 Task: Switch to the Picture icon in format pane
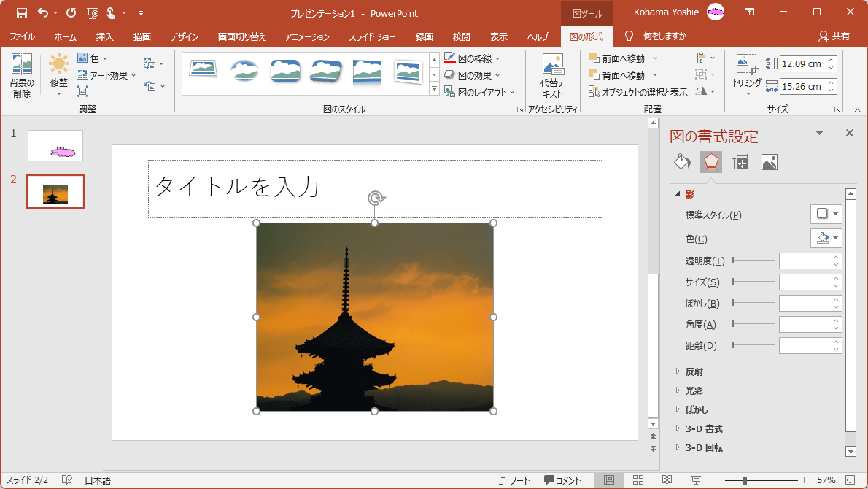point(769,162)
